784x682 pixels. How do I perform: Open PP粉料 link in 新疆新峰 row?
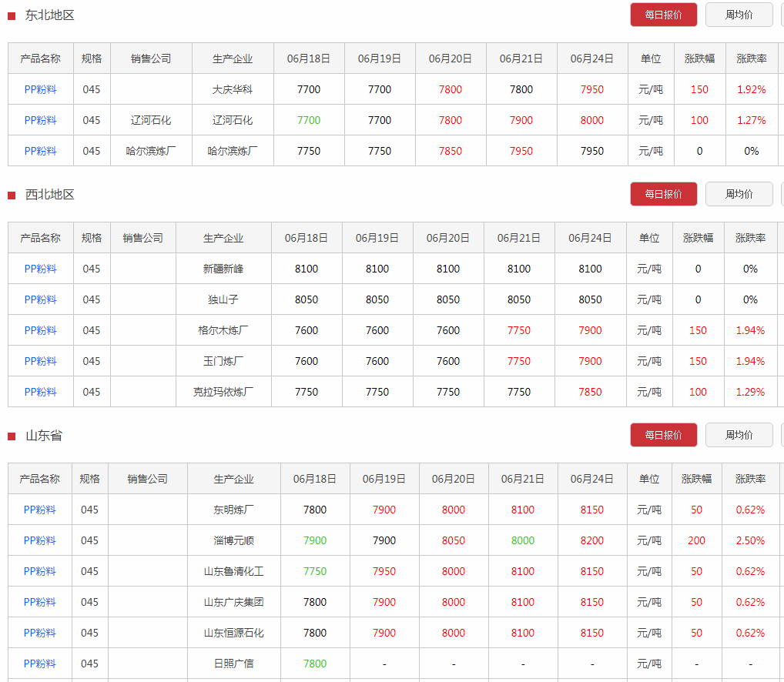41,269
